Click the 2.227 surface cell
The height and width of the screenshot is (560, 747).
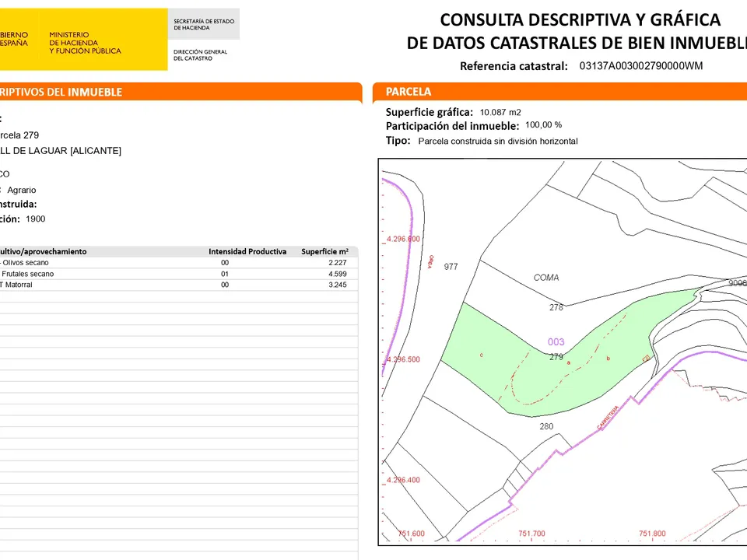(x=337, y=263)
